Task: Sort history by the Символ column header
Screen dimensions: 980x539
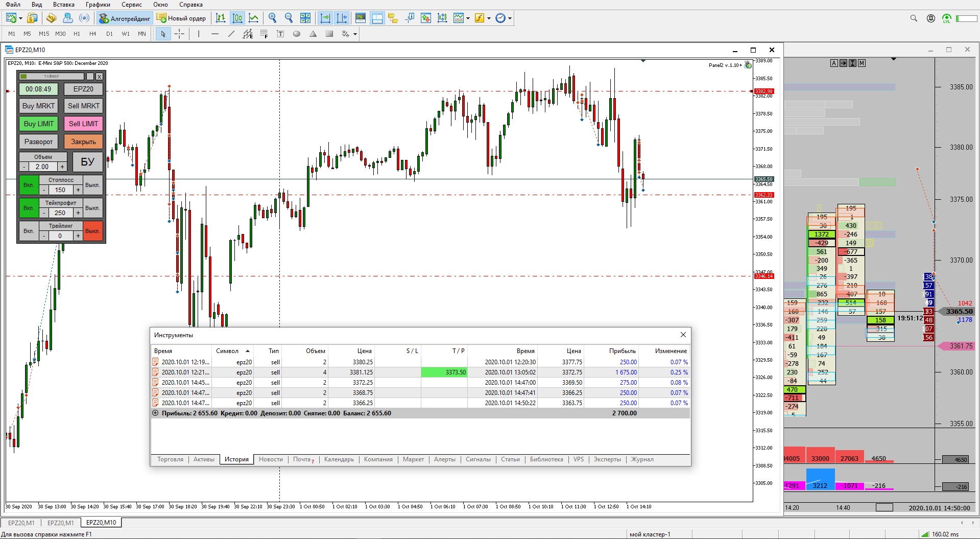Action: point(232,351)
